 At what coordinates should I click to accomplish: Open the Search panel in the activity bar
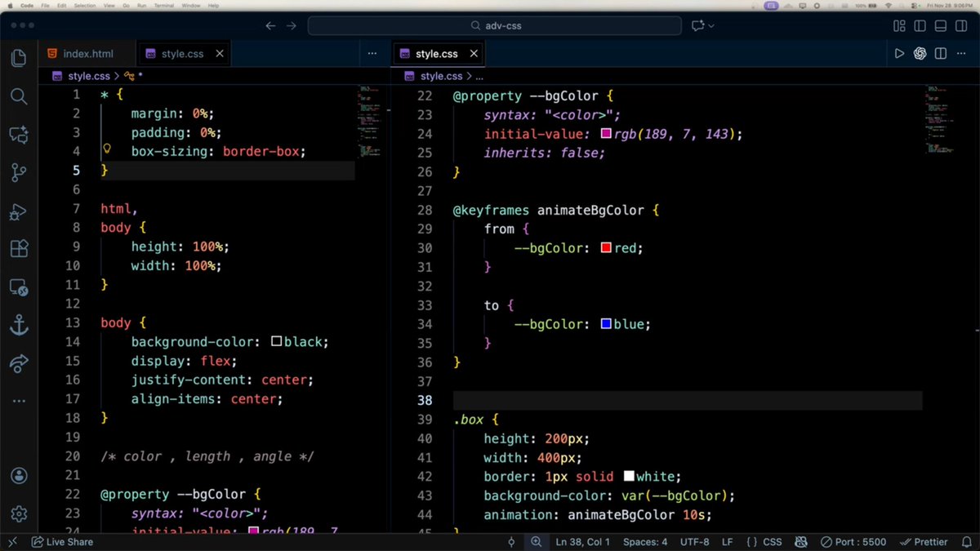point(19,96)
